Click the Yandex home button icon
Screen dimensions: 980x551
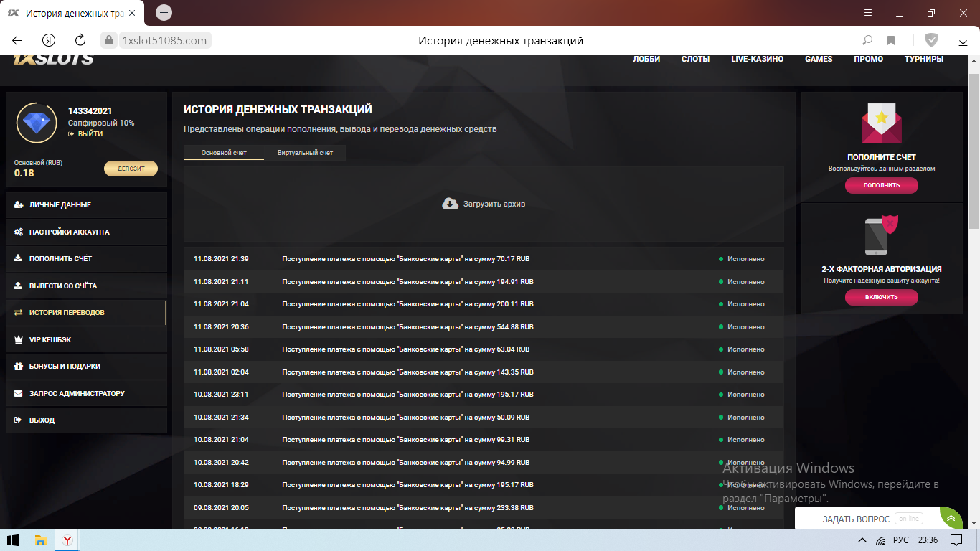coord(49,40)
